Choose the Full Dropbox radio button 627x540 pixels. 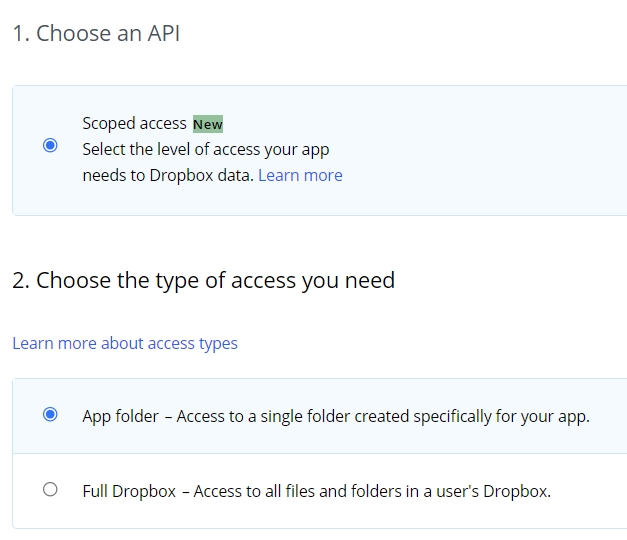[51, 490]
